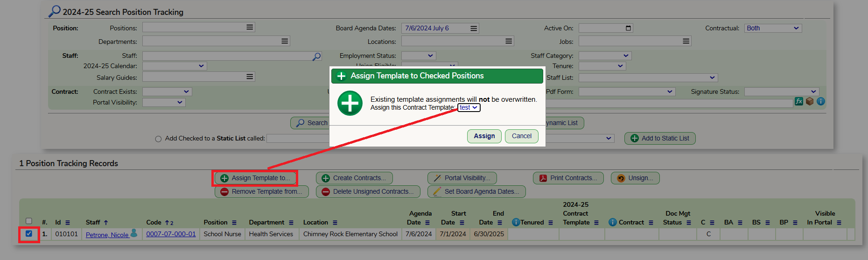The height and width of the screenshot is (260, 868).
Task: Click the Unsign... button
Action: pos(635,178)
